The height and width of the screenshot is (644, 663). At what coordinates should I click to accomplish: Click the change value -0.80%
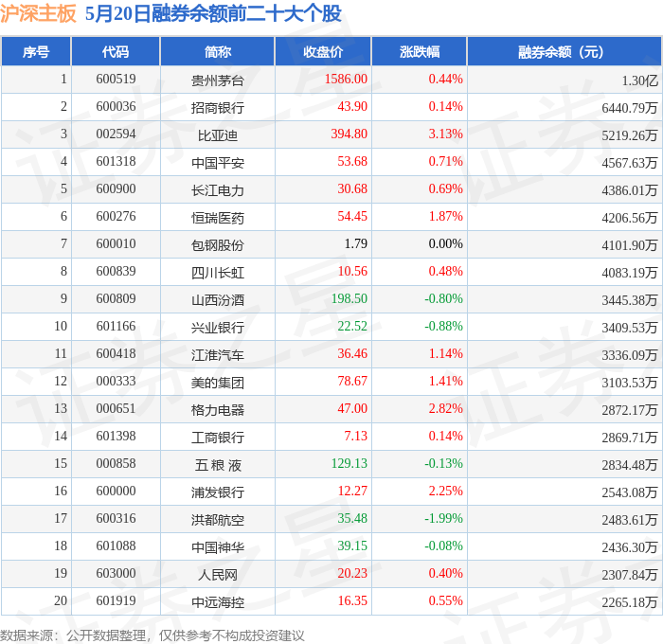coord(443,299)
